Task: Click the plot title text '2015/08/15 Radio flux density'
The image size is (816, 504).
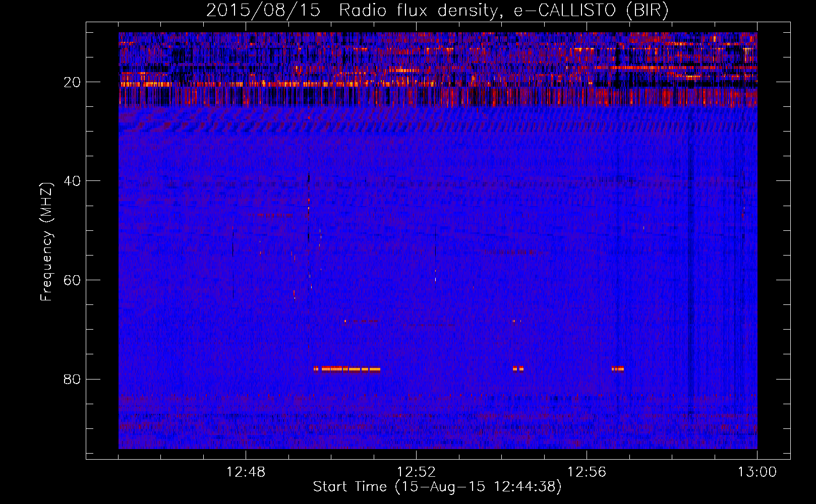Action: pyautogui.click(x=352, y=11)
